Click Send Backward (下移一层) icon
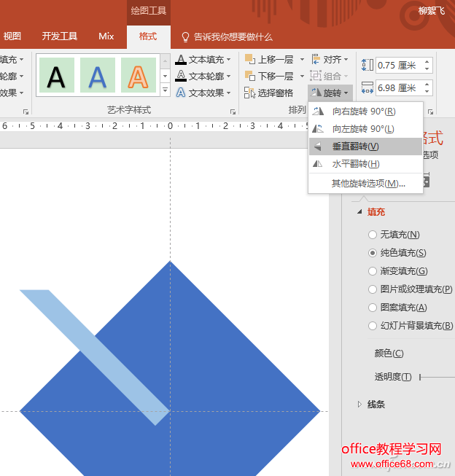 pyautogui.click(x=250, y=76)
